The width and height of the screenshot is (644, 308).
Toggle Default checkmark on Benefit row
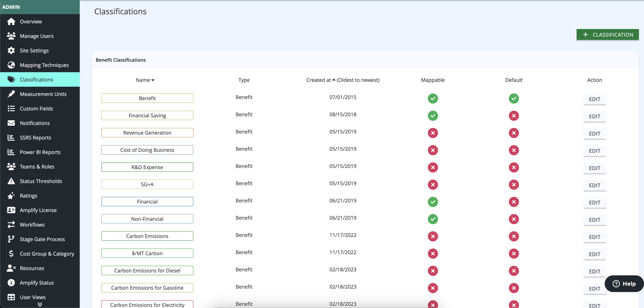pos(514,98)
